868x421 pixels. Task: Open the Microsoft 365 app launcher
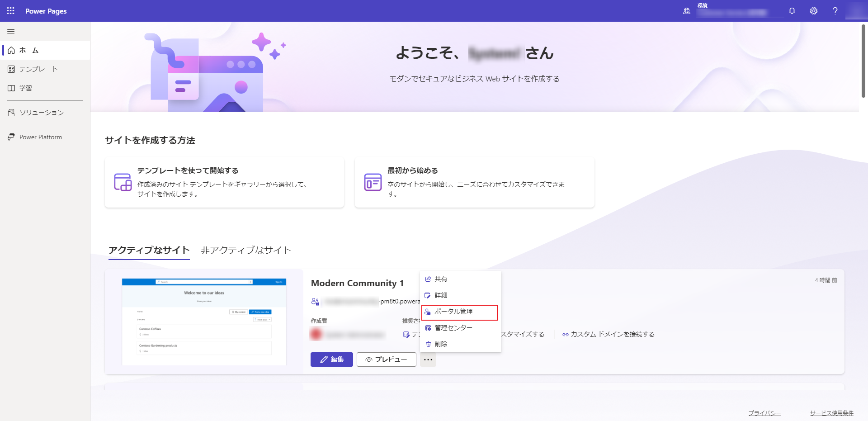10,10
